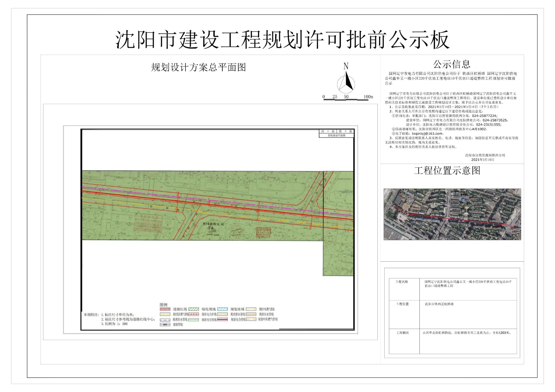Open the 工程位置示意图 section
555x392 pixels.
[447, 169]
